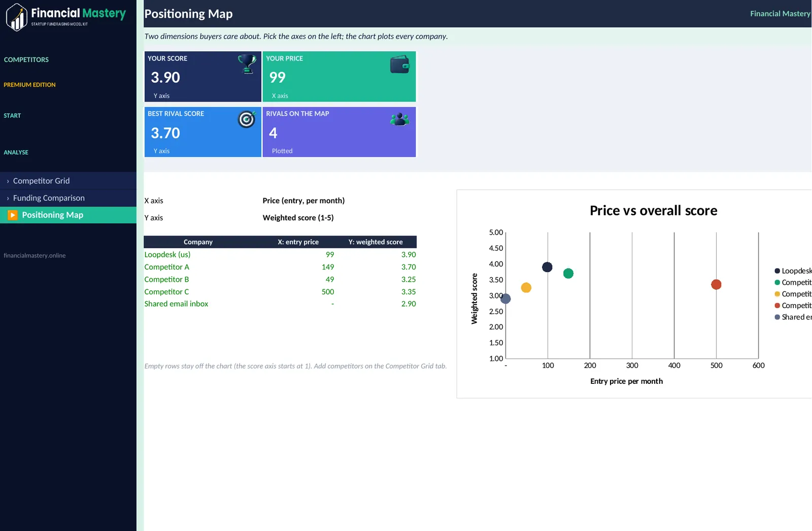Visit financialmastery.online link
Screen dimensions: 812x531
[x=35, y=255]
